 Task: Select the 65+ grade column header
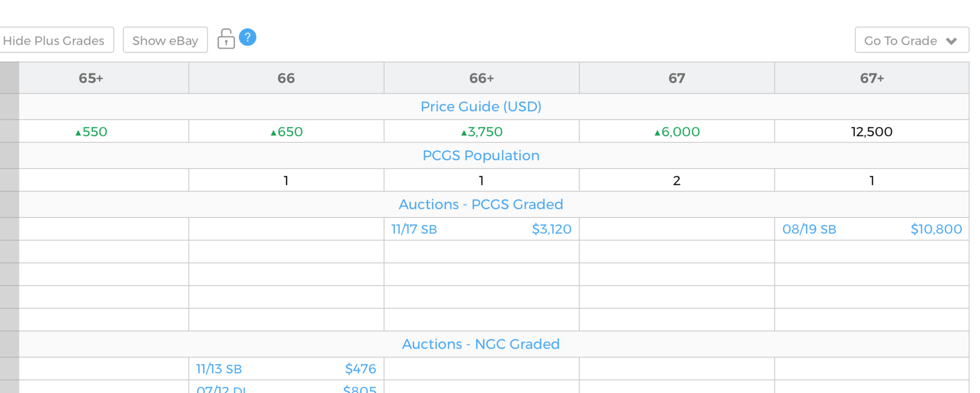(91, 78)
